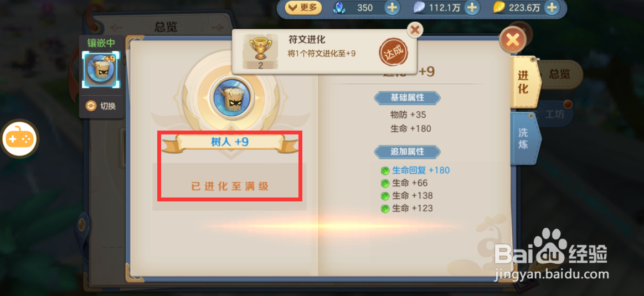Viewport: 644px width, 296px height.
Task: Select the embedded 树人 +9 rune thumbnail
Action: (x=101, y=70)
